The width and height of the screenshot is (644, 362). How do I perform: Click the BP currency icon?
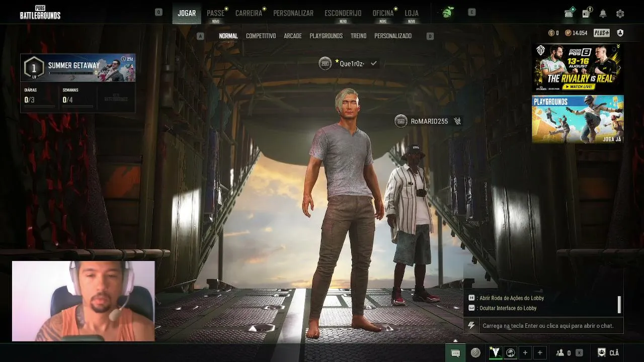568,33
